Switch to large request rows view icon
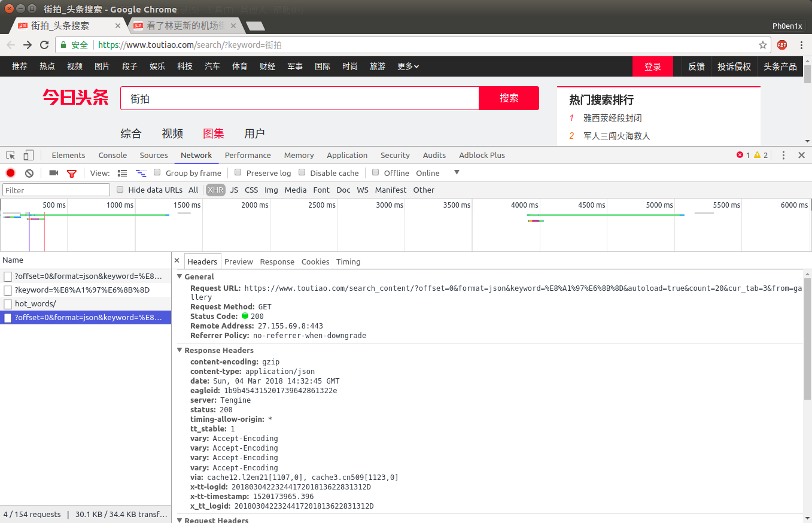812x523 pixels. 123,173
